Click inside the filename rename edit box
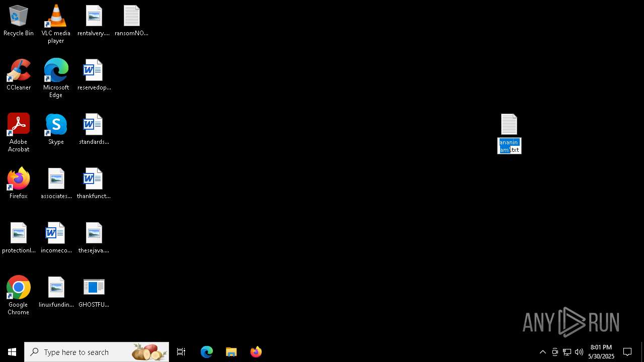644x362 pixels. (509, 146)
